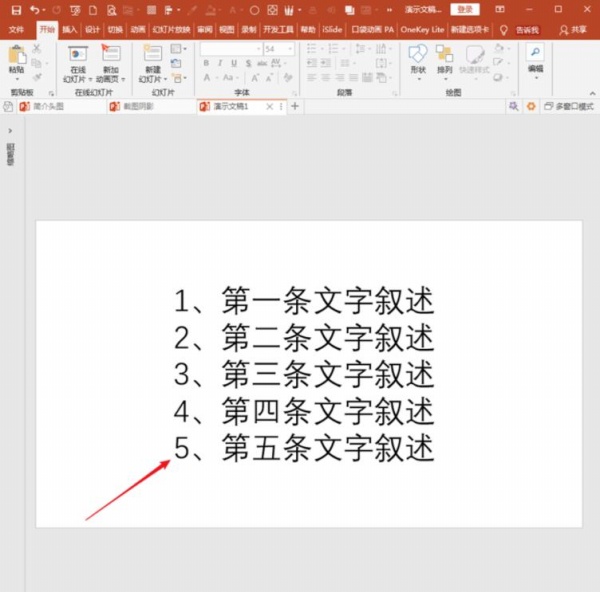Image resolution: width=600 pixels, height=592 pixels.
Task: Click the bullets list icon
Action: pyautogui.click(x=312, y=49)
